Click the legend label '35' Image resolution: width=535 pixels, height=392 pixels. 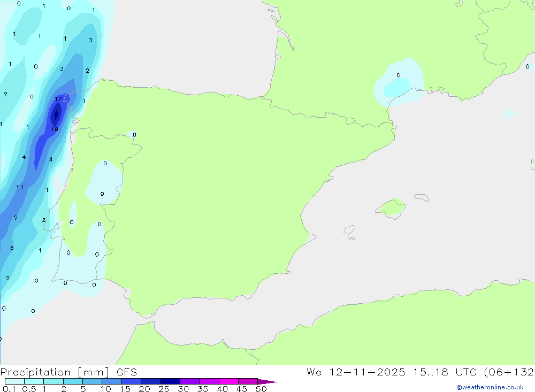coord(203,389)
